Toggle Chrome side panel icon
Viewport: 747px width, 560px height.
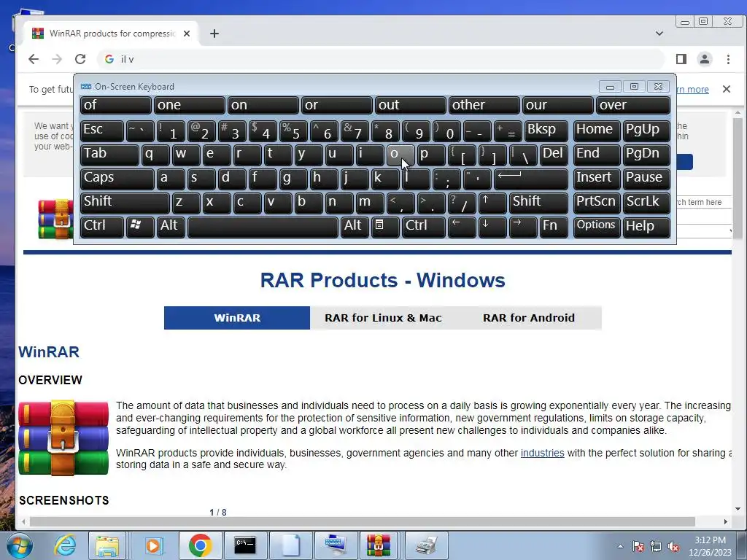click(681, 59)
